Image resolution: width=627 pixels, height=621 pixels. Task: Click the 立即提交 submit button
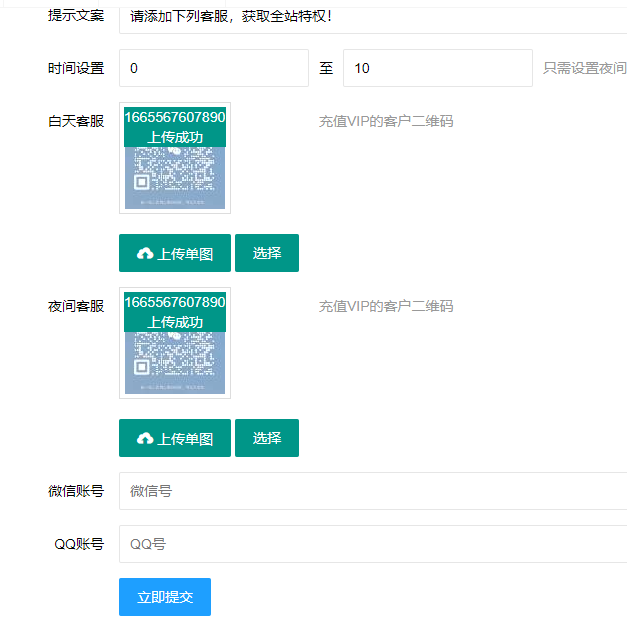point(165,597)
